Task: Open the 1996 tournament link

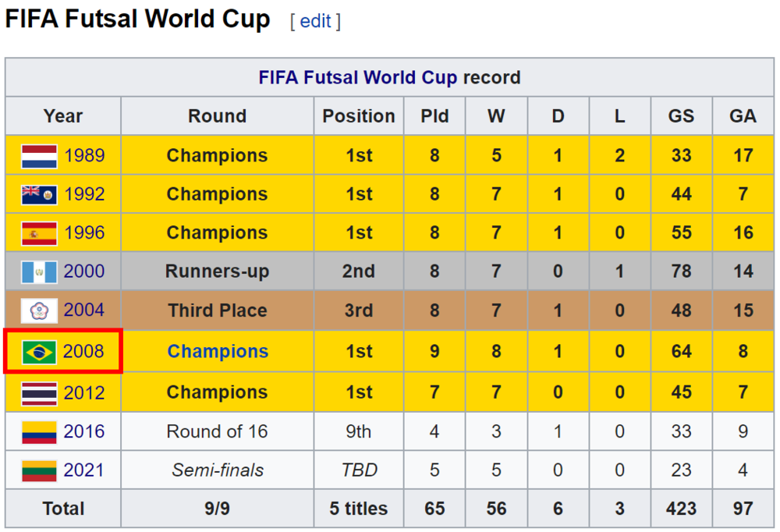Action: pos(84,232)
